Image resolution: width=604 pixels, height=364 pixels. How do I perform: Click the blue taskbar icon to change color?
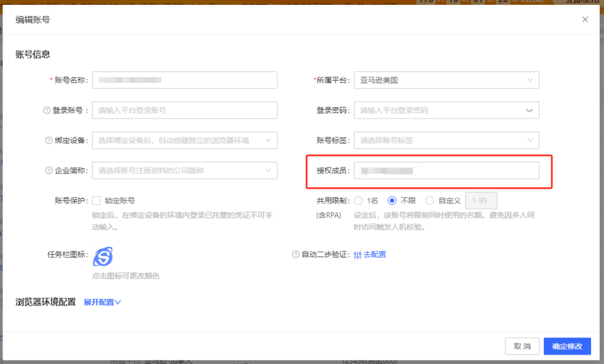click(103, 257)
